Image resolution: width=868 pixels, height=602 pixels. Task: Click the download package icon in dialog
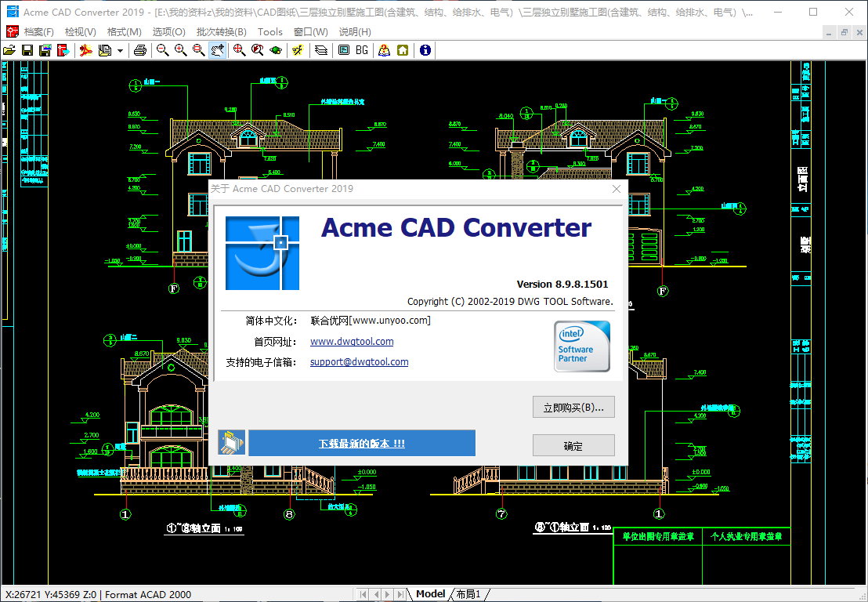point(231,443)
